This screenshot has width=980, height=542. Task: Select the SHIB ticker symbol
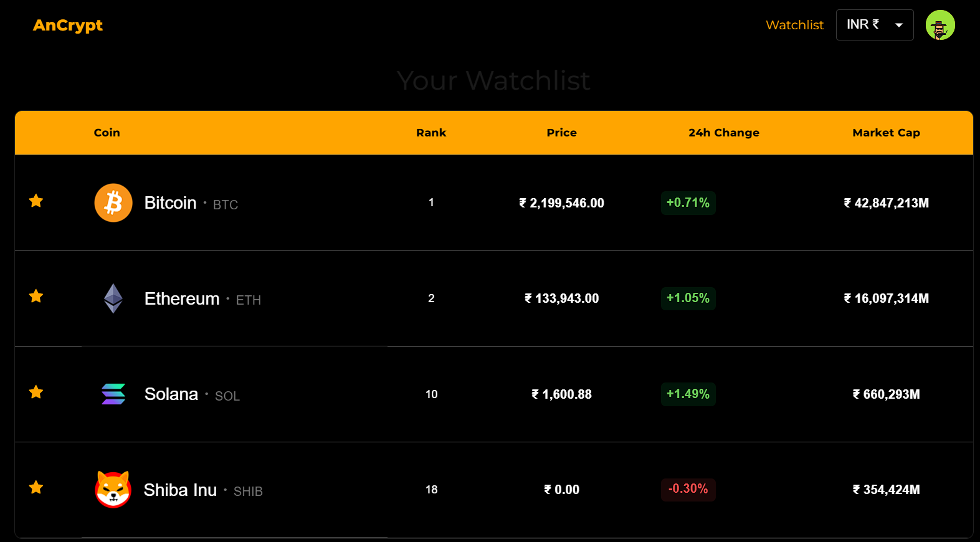click(x=248, y=492)
